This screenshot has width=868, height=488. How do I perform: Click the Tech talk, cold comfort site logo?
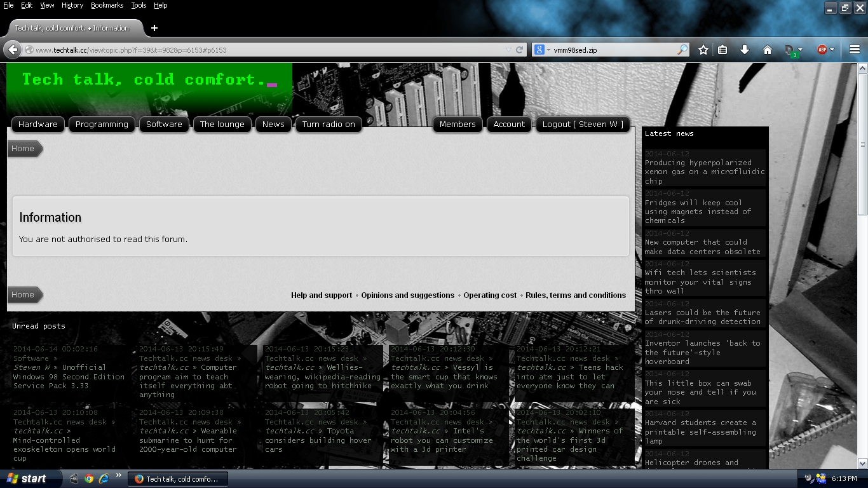(x=149, y=80)
